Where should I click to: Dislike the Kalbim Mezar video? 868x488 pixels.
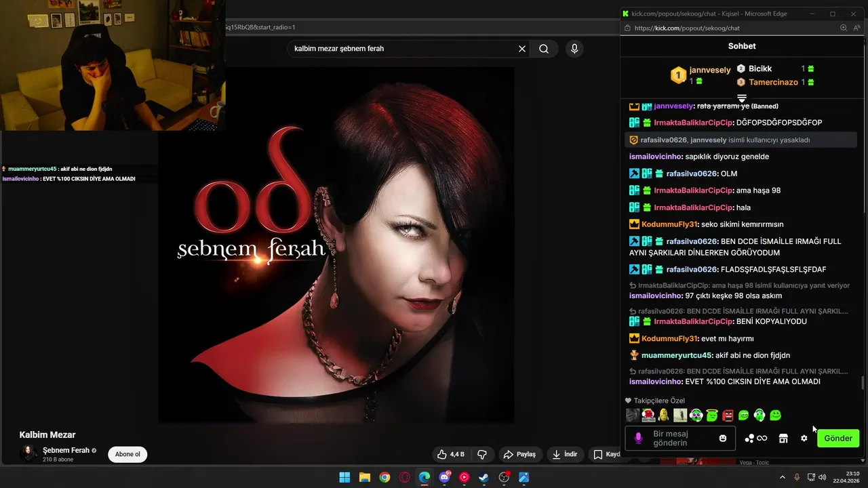[483, 454]
